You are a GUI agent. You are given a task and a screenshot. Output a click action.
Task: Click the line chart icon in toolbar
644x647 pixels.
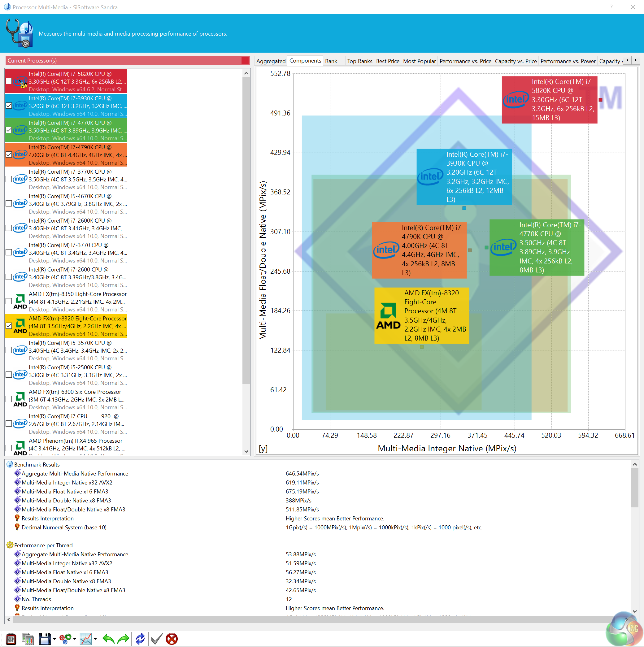tap(86, 639)
